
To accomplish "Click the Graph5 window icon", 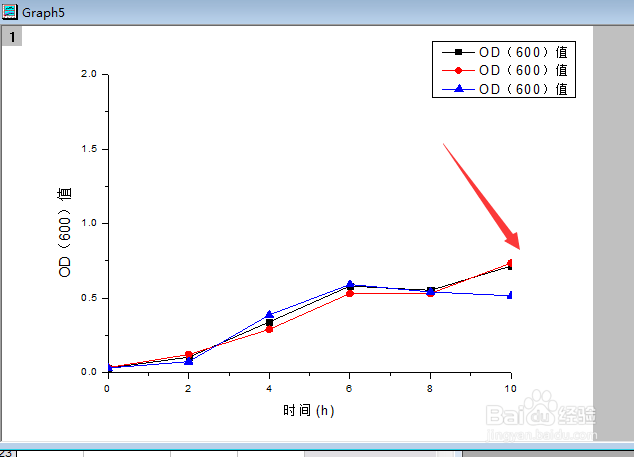I will (10, 11).
